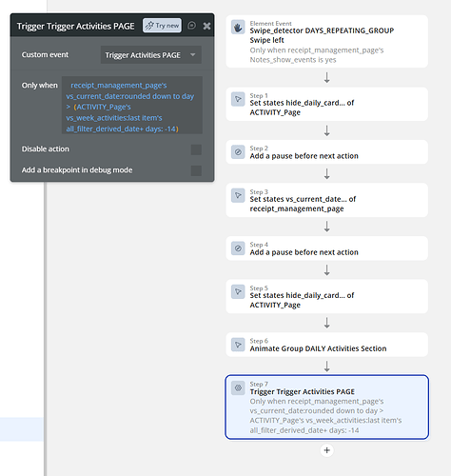Image resolution: width=451 pixels, height=476 pixels.
Task: Click the Try new button
Action: click(x=162, y=26)
